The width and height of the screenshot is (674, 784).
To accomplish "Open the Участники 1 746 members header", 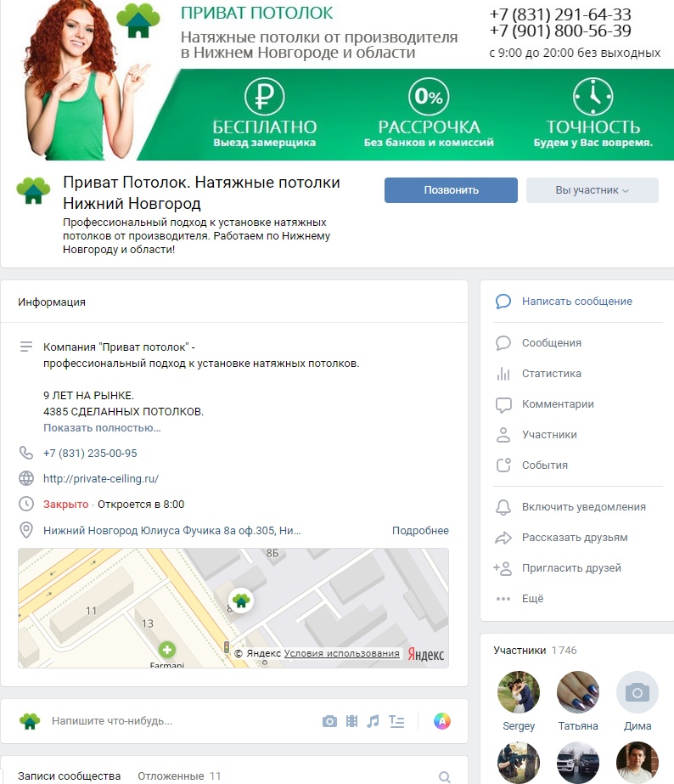I will coord(535,650).
